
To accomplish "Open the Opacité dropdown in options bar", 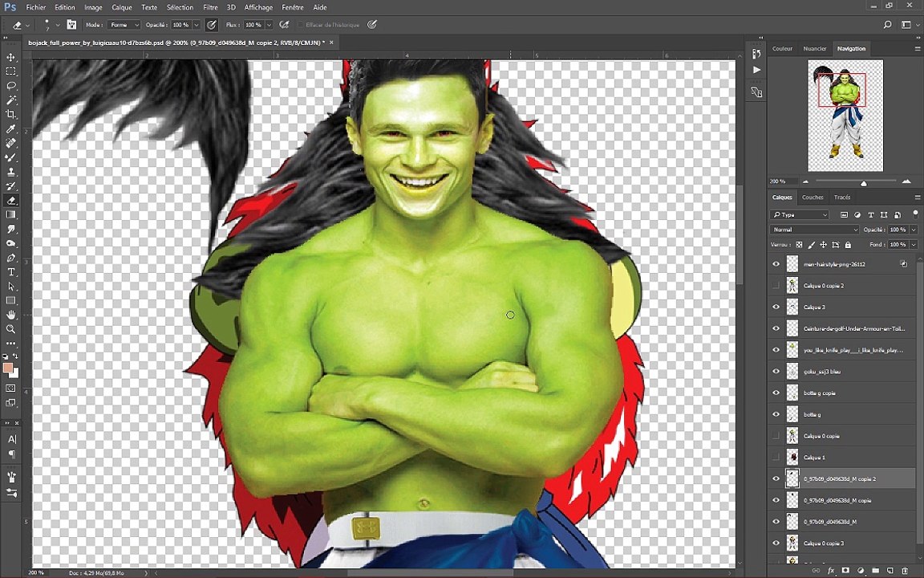I will [197, 25].
